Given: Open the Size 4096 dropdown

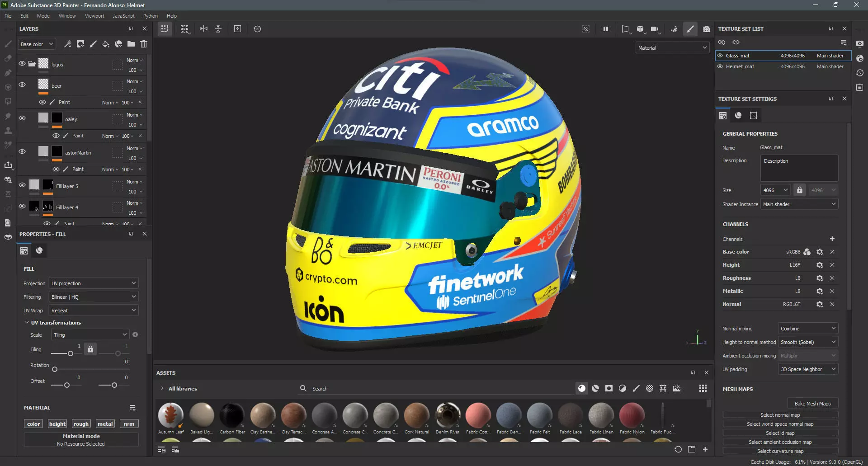Looking at the screenshot, I should coord(775,190).
